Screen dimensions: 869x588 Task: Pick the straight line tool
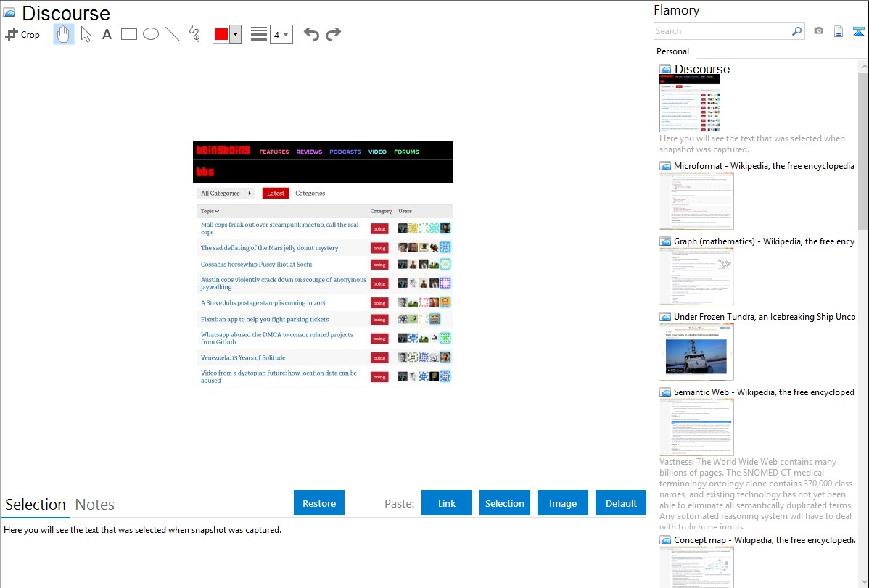[x=173, y=34]
